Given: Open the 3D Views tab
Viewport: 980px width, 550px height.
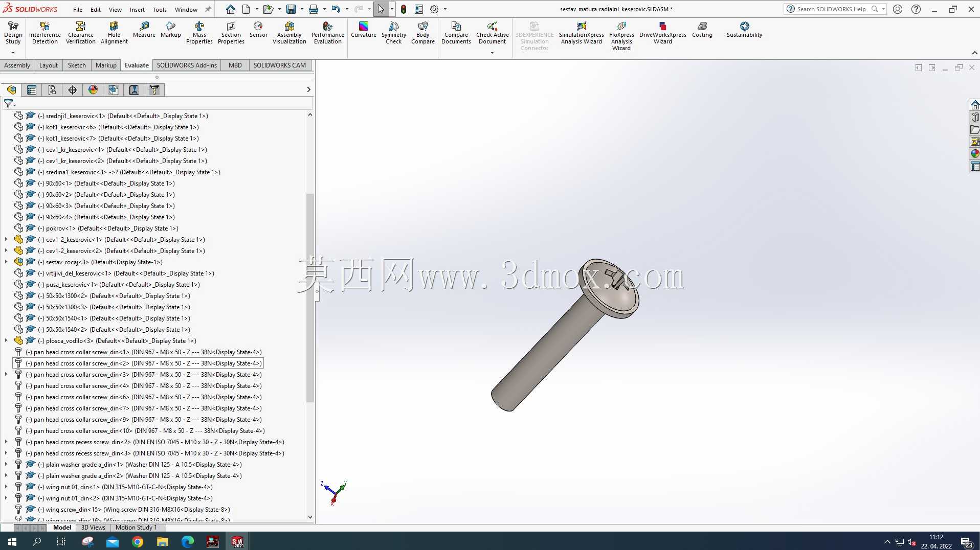Looking at the screenshot, I should pos(93,528).
